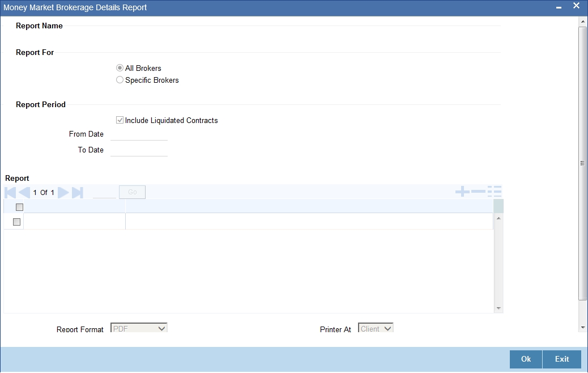Go to previous page of Report grid
The height and width of the screenshot is (373, 588).
(x=24, y=193)
